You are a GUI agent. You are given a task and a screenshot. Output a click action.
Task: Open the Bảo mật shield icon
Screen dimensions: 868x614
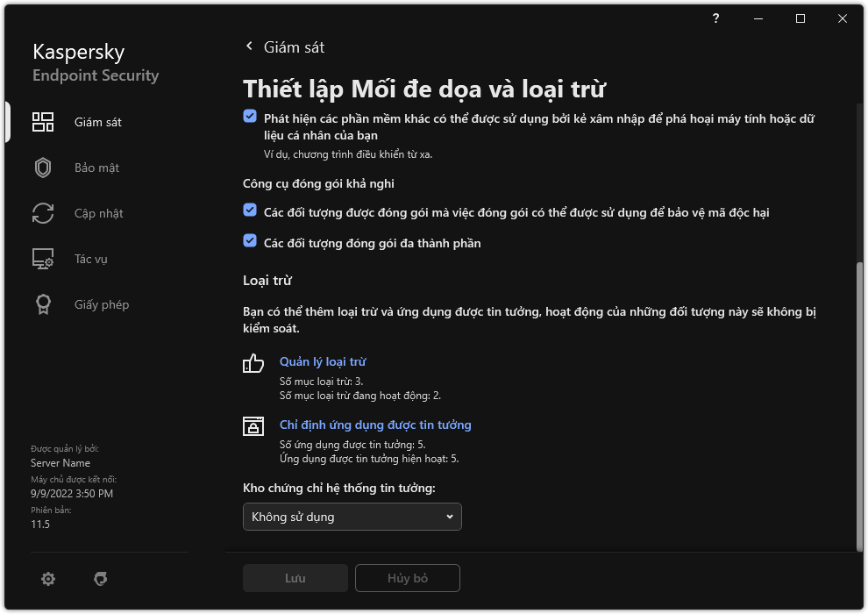click(43, 168)
